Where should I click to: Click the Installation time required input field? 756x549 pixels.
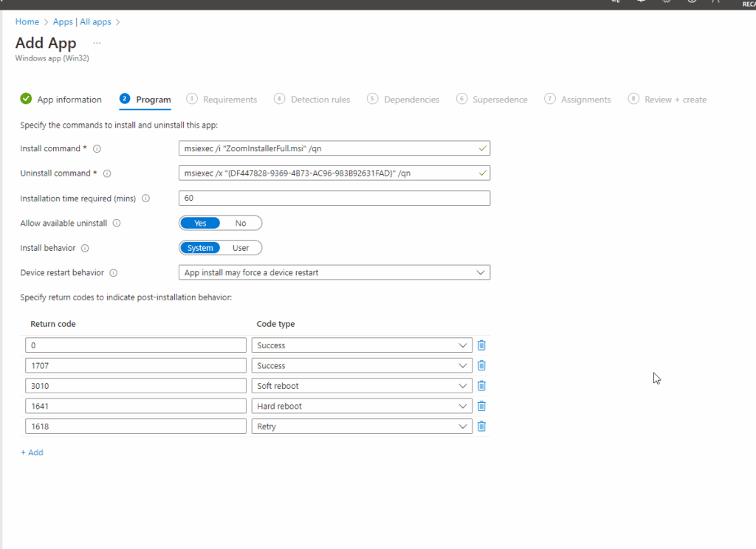[332, 198]
